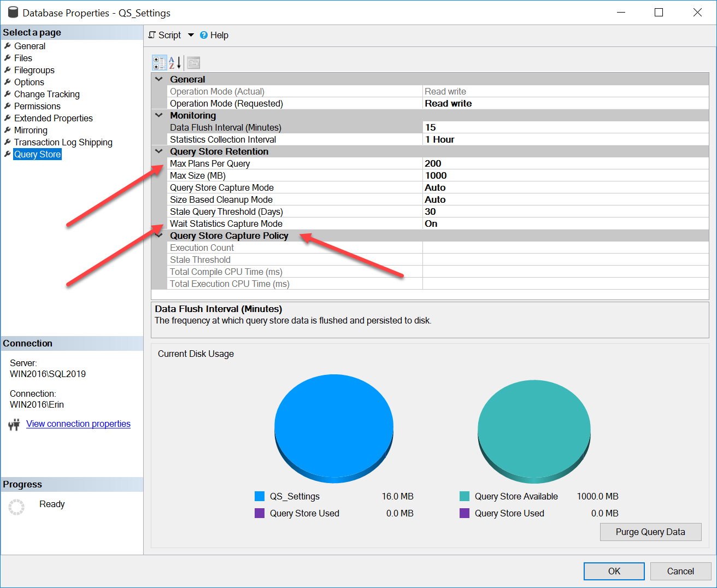The width and height of the screenshot is (717, 588).
Task: Edit Stale Query Threshold value 30
Action: pyautogui.click(x=566, y=211)
